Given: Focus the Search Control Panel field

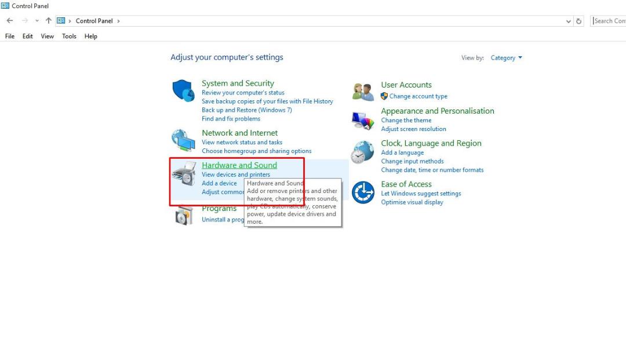Looking at the screenshot, I should pos(607,21).
